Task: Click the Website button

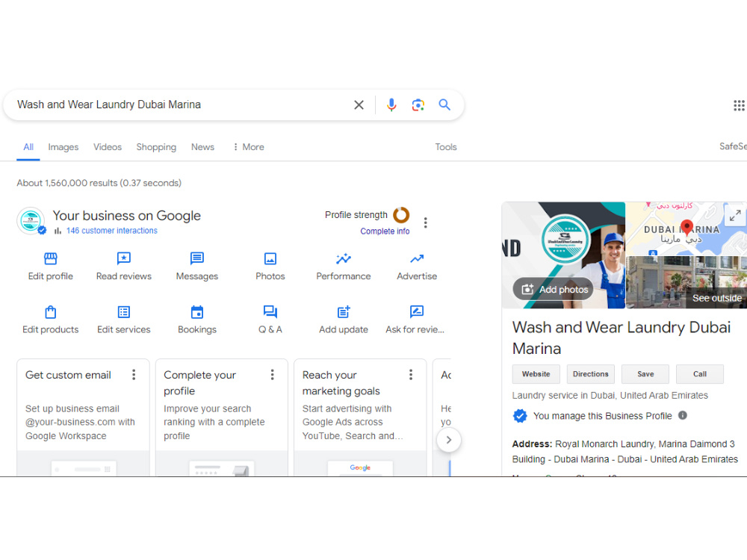Action: tap(536, 374)
